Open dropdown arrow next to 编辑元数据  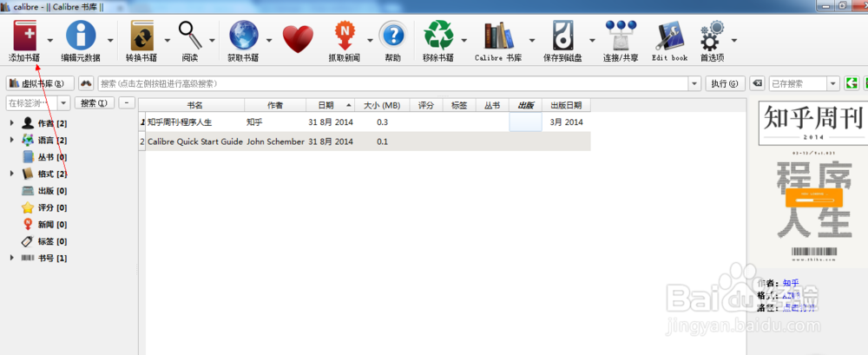(x=111, y=40)
